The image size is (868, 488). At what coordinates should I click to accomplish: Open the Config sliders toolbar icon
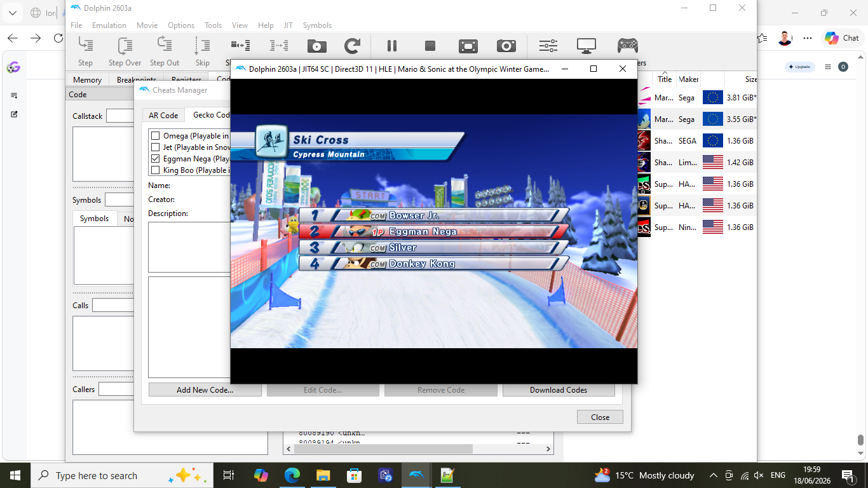coord(548,46)
